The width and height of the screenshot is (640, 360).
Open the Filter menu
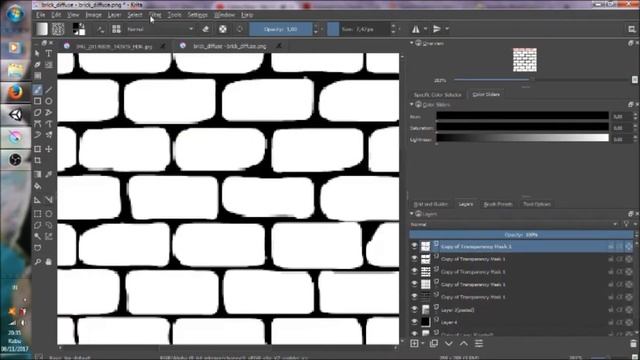pos(155,15)
